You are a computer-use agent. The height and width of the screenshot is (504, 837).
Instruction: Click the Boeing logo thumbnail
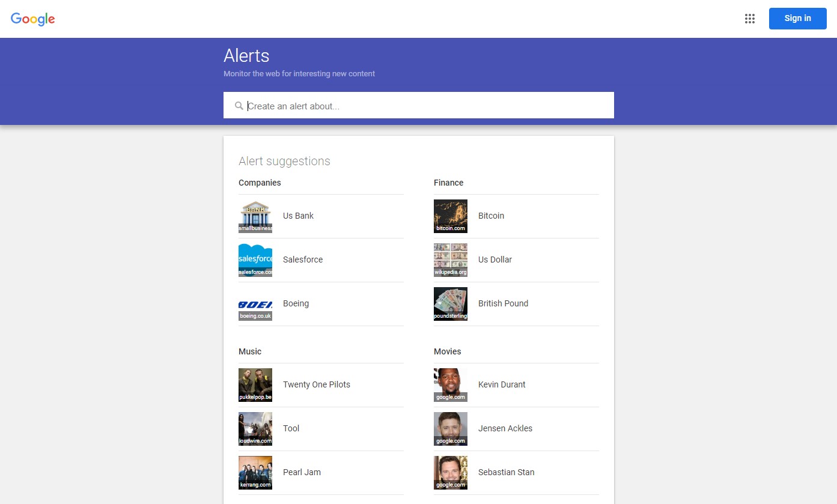coord(255,304)
